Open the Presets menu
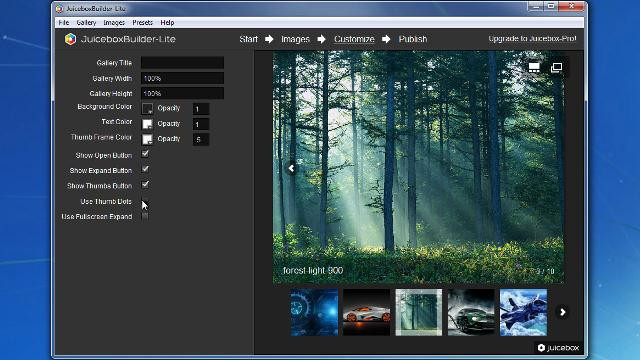 pos(142,22)
